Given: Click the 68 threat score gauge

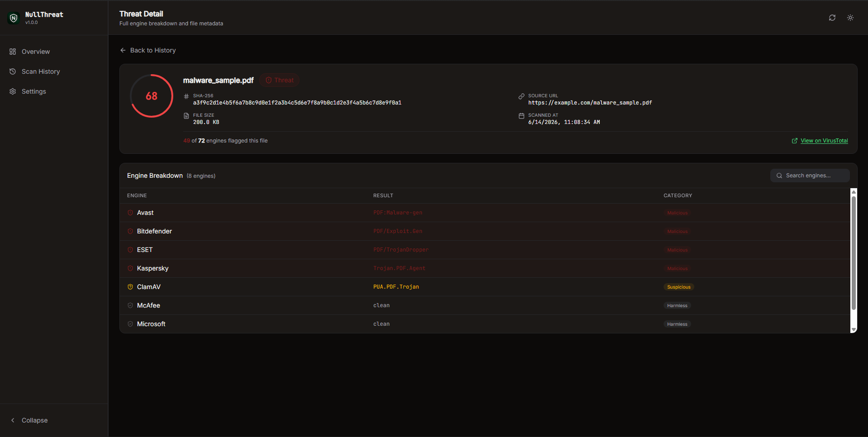Looking at the screenshot, I should coord(152,96).
